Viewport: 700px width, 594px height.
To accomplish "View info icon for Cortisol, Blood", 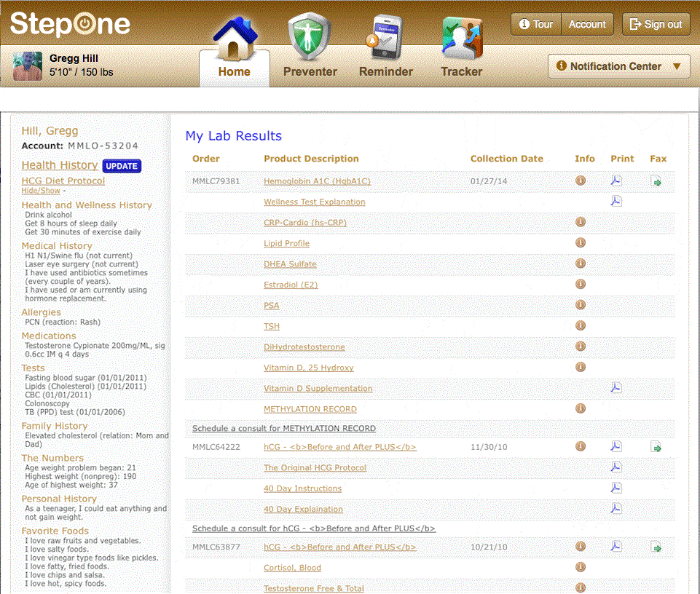I will pyautogui.click(x=581, y=567).
